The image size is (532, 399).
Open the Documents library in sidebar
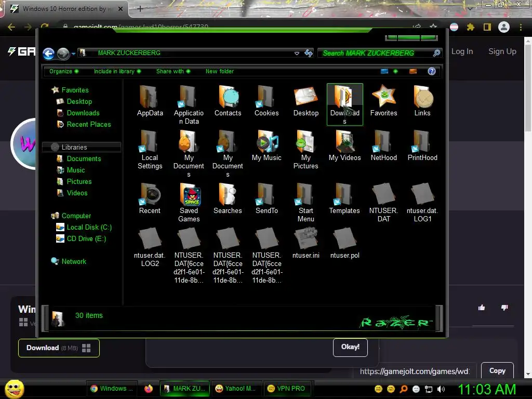[x=79, y=159]
